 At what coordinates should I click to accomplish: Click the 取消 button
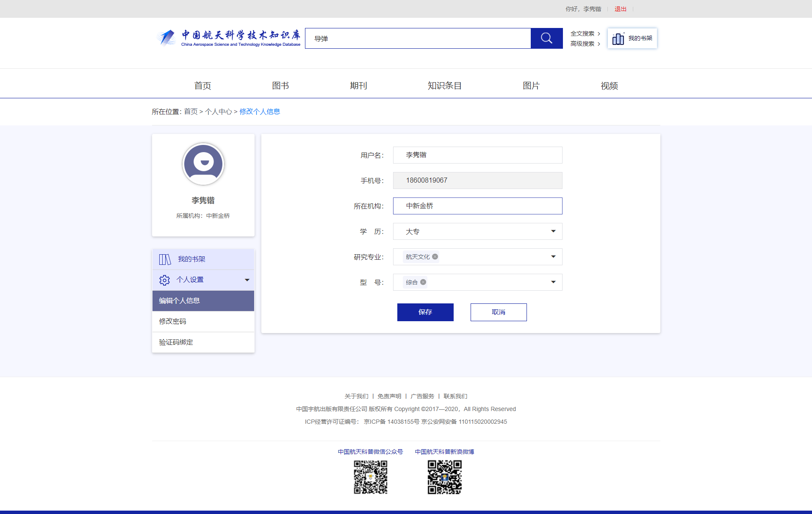(499, 312)
